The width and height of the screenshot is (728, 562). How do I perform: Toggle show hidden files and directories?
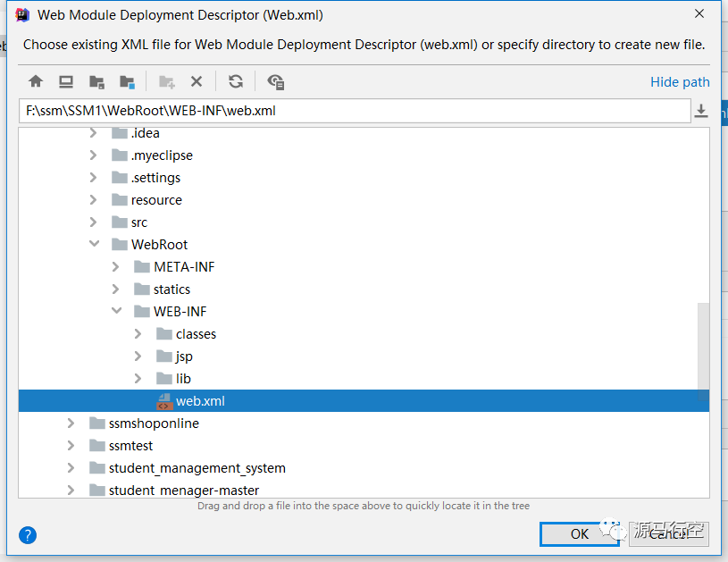pyautogui.click(x=276, y=81)
